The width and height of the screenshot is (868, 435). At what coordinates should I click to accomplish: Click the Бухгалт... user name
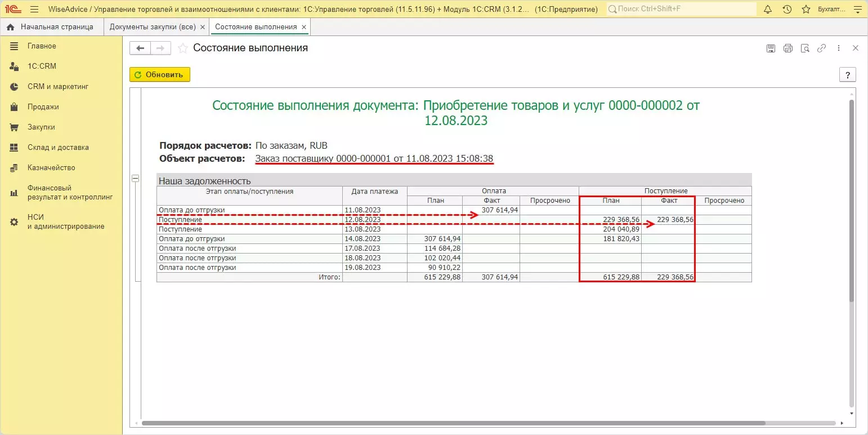click(832, 10)
